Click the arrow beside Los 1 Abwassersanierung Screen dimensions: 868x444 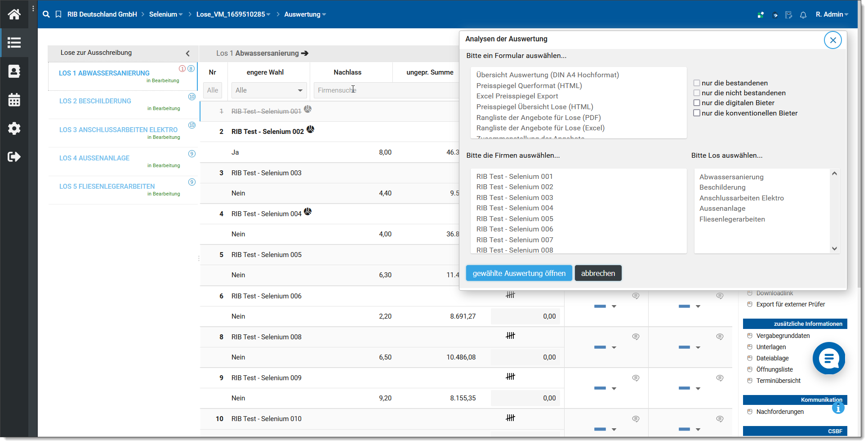(x=305, y=53)
